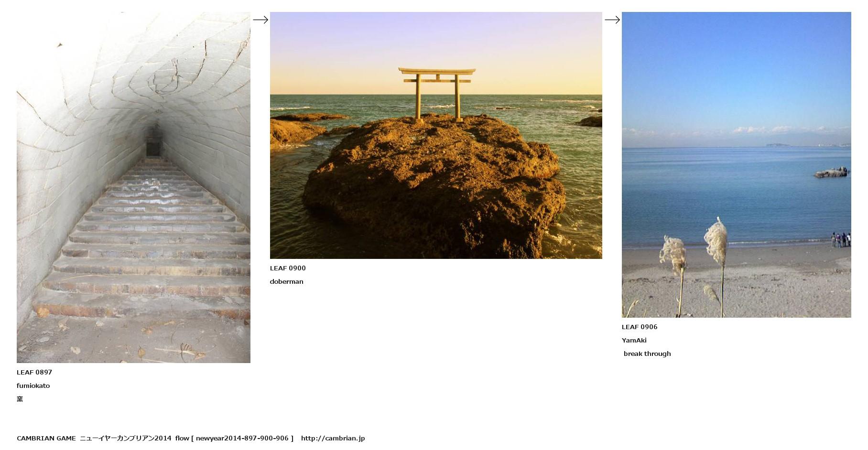Click the CAMBRIAN GAME footer title
Viewport: 868px width, 450px height.
tap(46, 438)
